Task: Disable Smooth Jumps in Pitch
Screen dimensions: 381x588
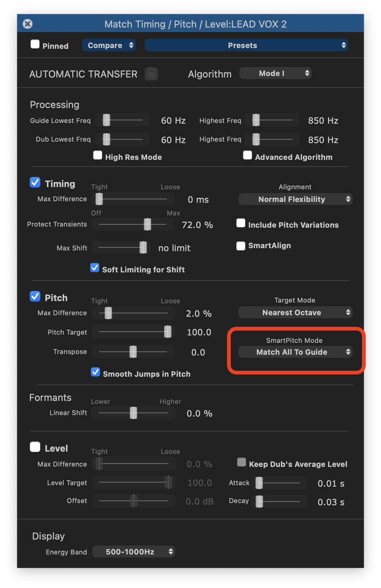Action: pos(95,372)
